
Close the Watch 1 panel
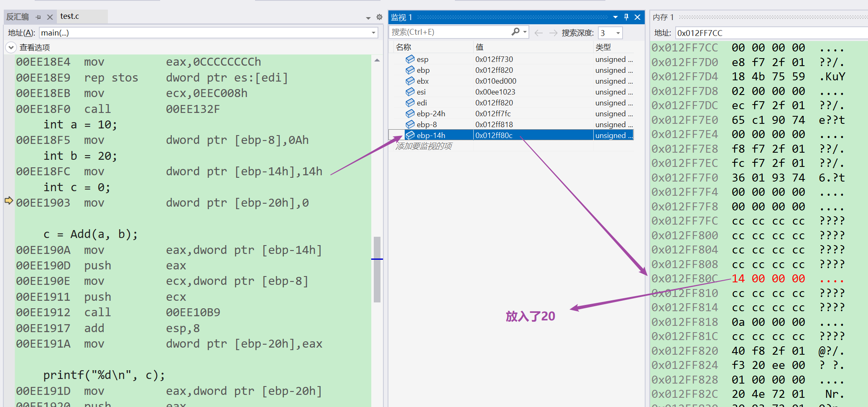[x=638, y=17]
